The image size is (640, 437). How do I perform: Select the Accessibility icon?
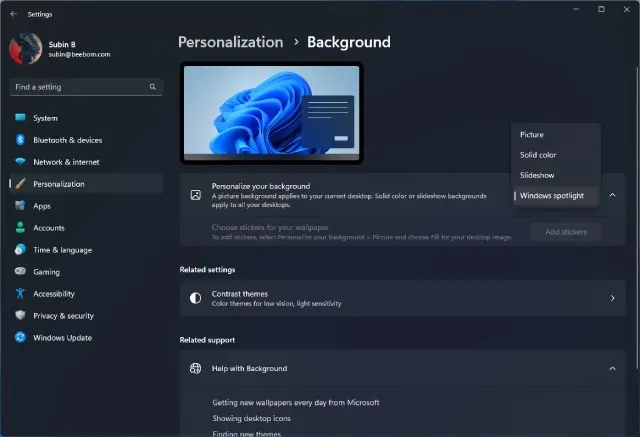coord(20,294)
